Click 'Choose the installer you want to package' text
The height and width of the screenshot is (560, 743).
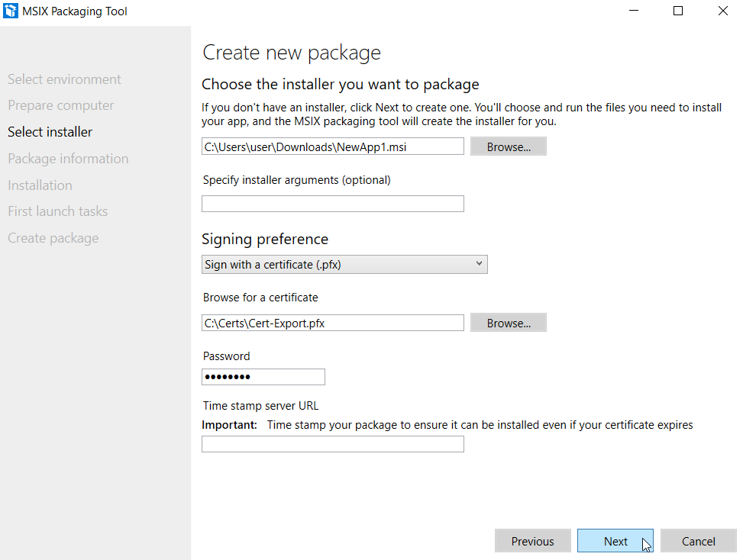pyautogui.click(x=341, y=84)
